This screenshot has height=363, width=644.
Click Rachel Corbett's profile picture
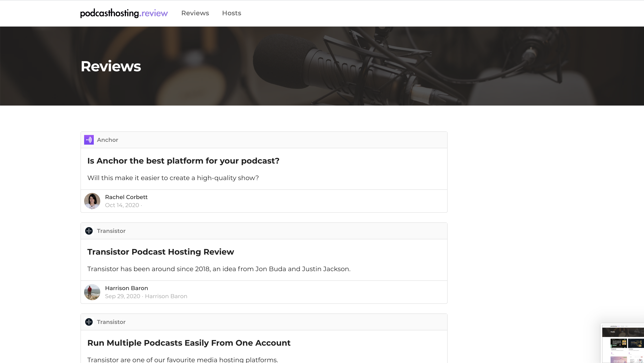coord(92,201)
